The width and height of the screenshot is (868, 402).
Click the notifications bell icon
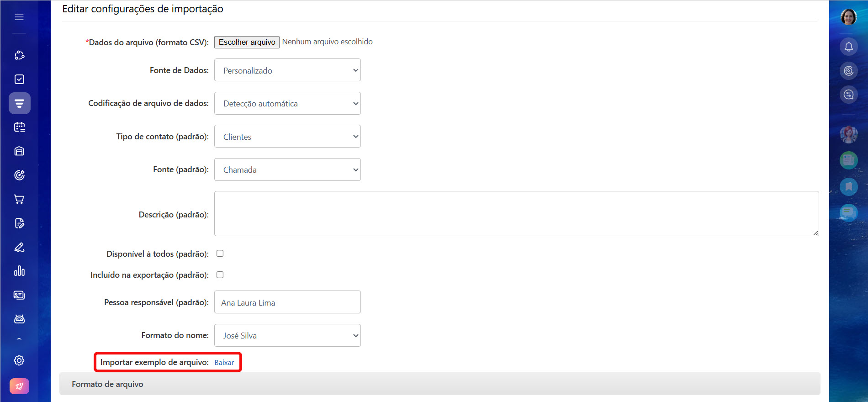click(848, 47)
